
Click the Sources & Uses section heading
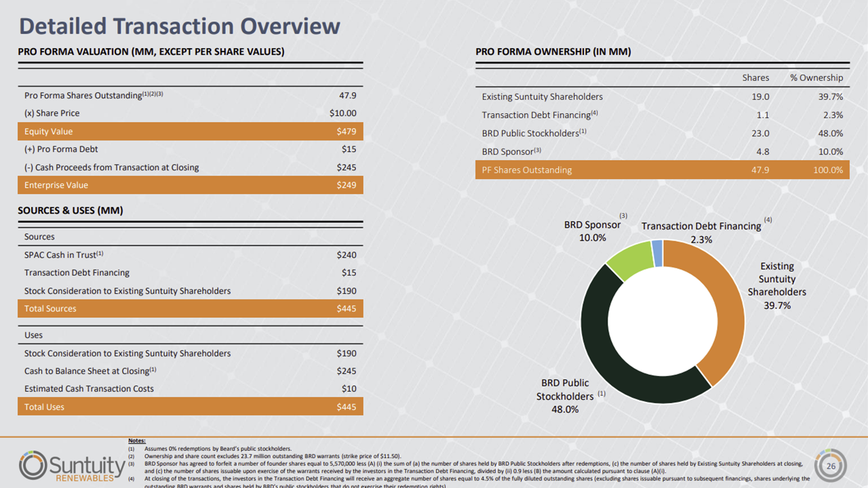tap(71, 211)
